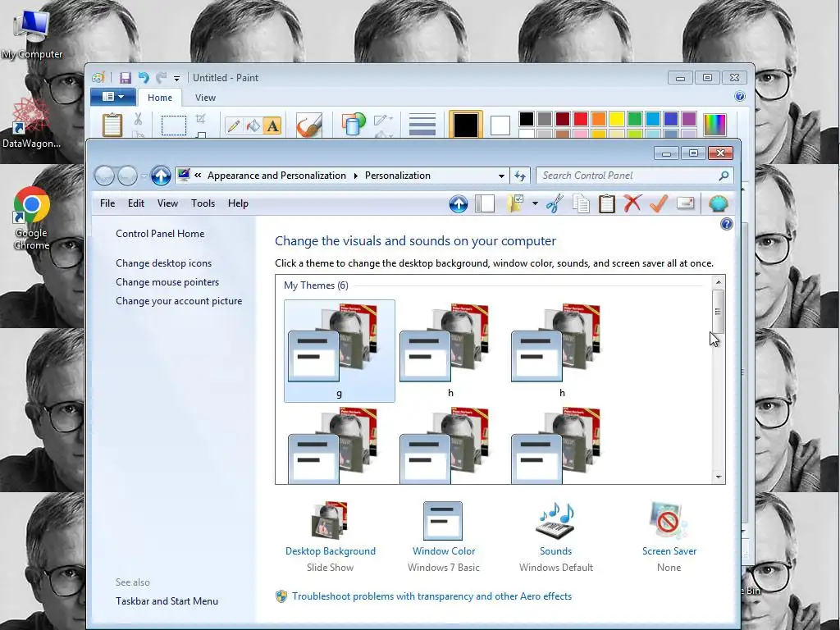Viewport: 840px width, 630px height.
Task: Open the line Size selector in Paint
Action: 422,125
